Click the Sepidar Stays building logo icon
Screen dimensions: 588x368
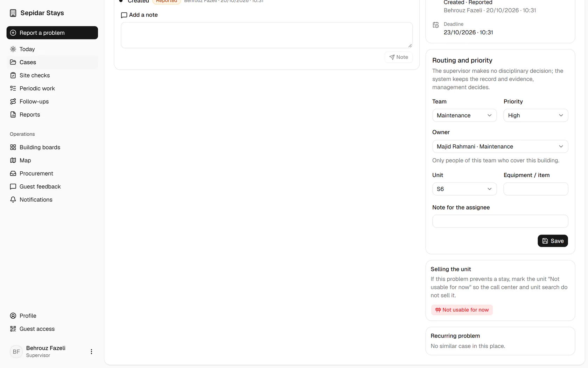[x=13, y=13]
